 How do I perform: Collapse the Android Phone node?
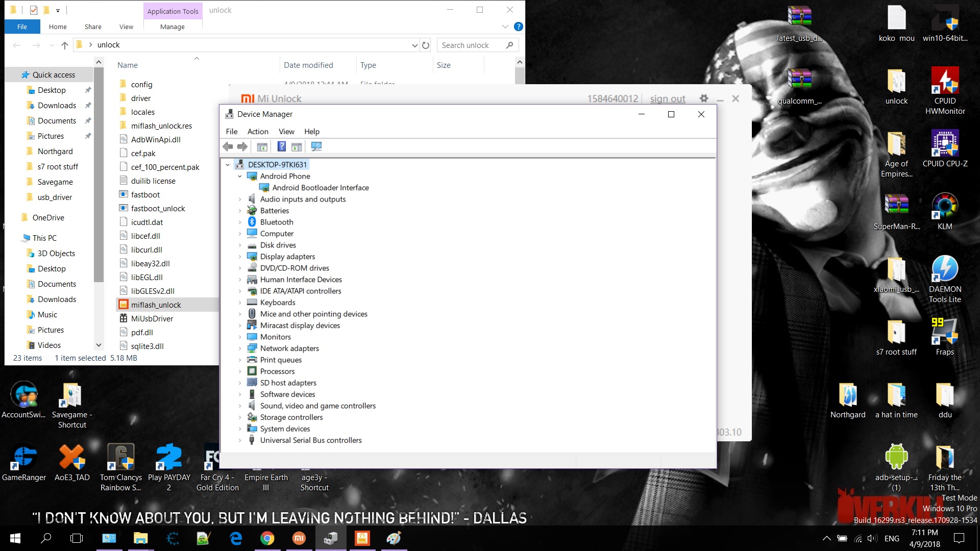coord(240,176)
